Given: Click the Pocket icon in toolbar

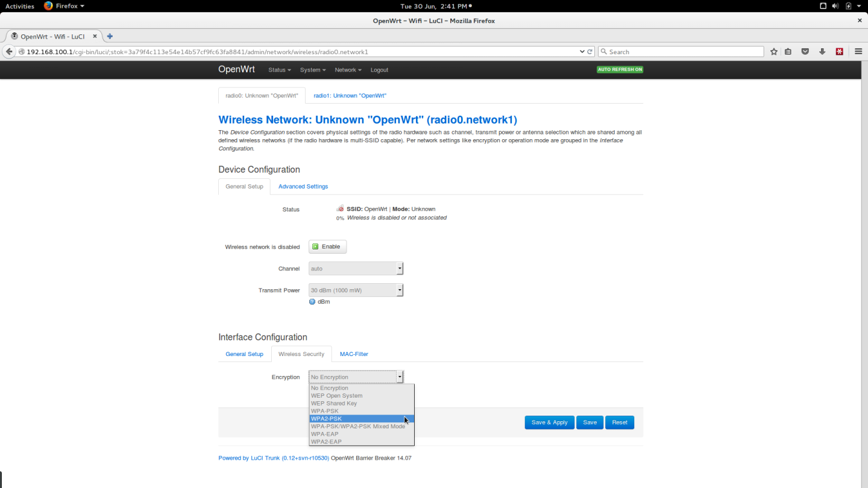Looking at the screenshot, I should [x=805, y=52].
